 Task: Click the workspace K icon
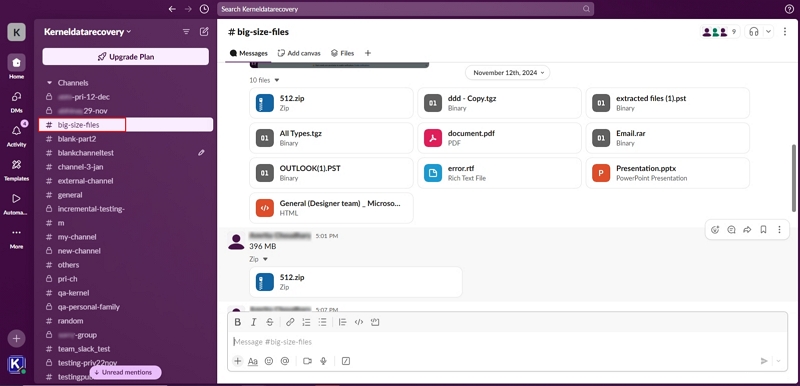tap(16, 32)
